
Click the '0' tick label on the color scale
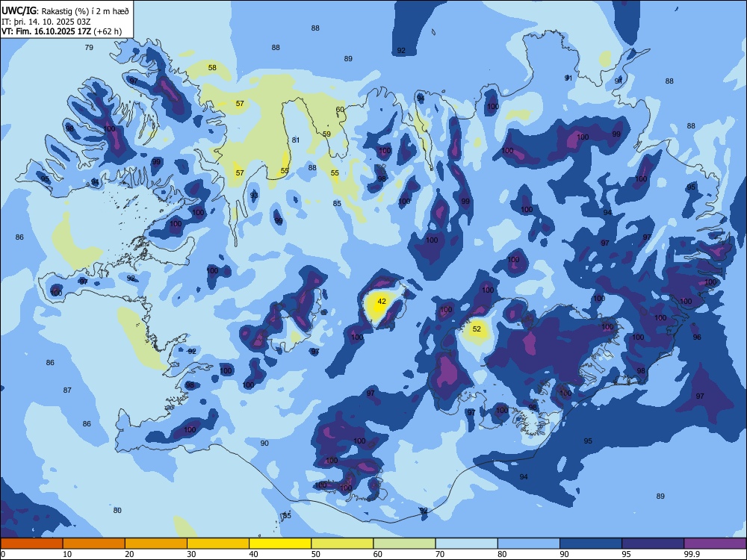tap(3, 554)
